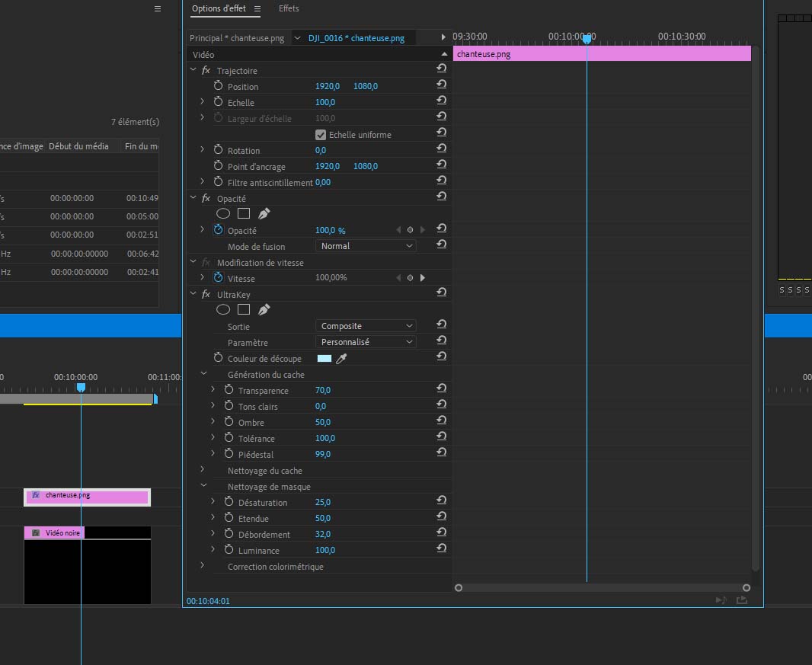
Task: Click the Début du média column header
Action: 78,146
